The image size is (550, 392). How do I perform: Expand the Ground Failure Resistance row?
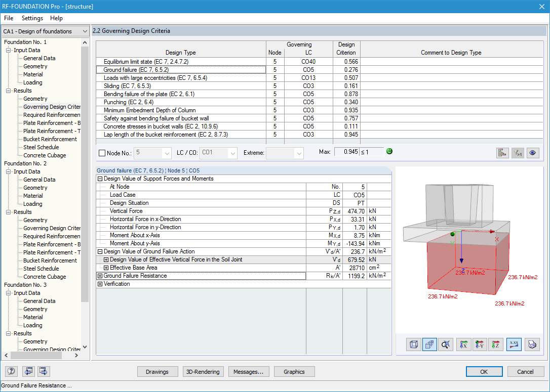tap(100, 276)
